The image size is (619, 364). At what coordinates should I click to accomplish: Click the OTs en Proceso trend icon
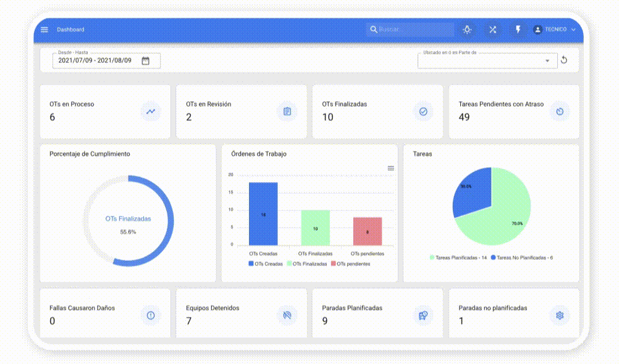pyautogui.click(x=151, y=112)
